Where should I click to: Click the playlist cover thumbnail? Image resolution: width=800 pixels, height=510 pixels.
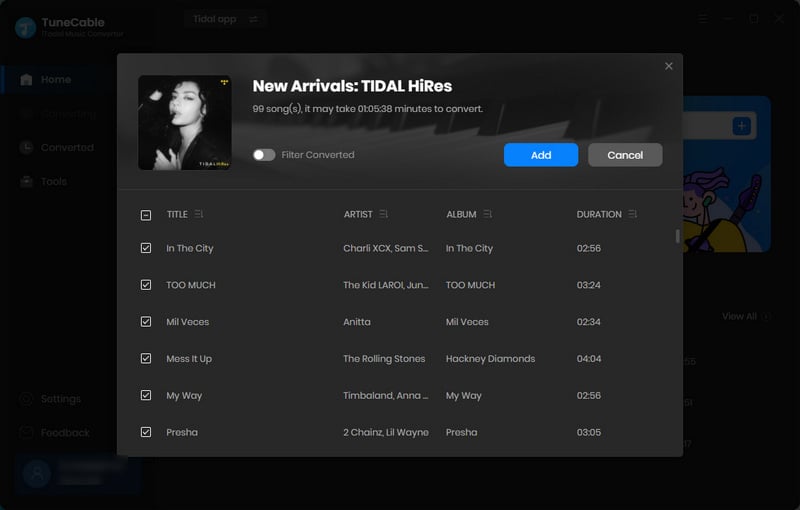185,122
